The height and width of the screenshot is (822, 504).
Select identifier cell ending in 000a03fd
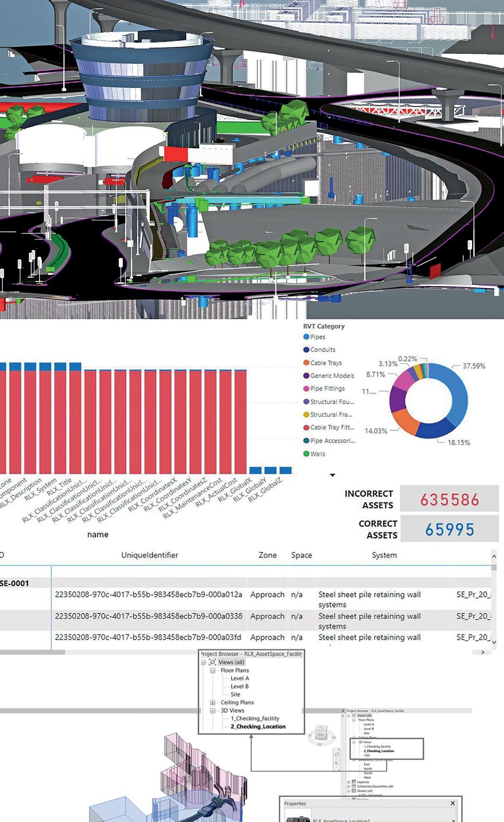coord(148,637)
